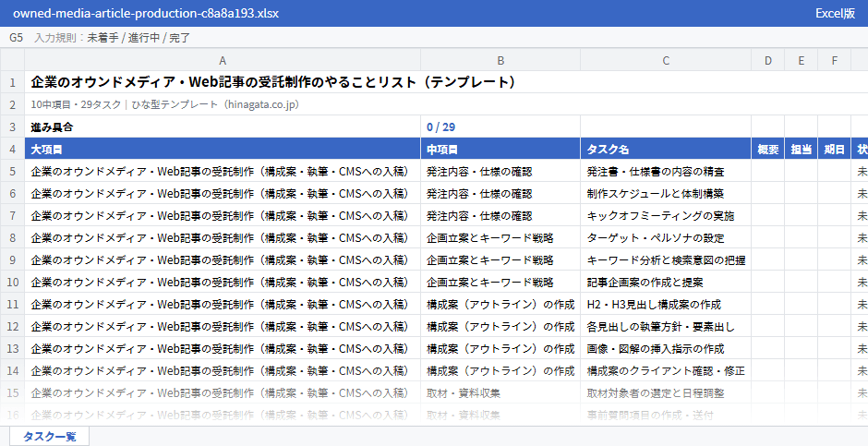868x446 pixels.
Task: Click the 大項目 cell in row 5
Action: tap(223, 171)
